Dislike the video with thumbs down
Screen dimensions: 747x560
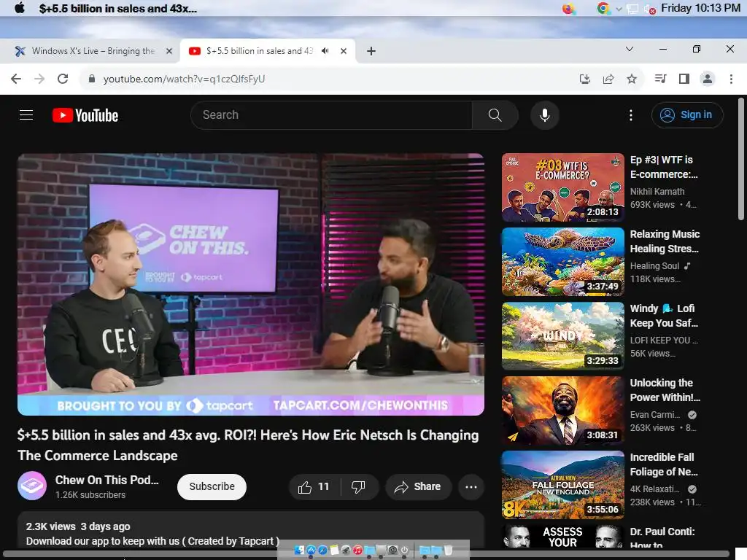coord(358,486)
